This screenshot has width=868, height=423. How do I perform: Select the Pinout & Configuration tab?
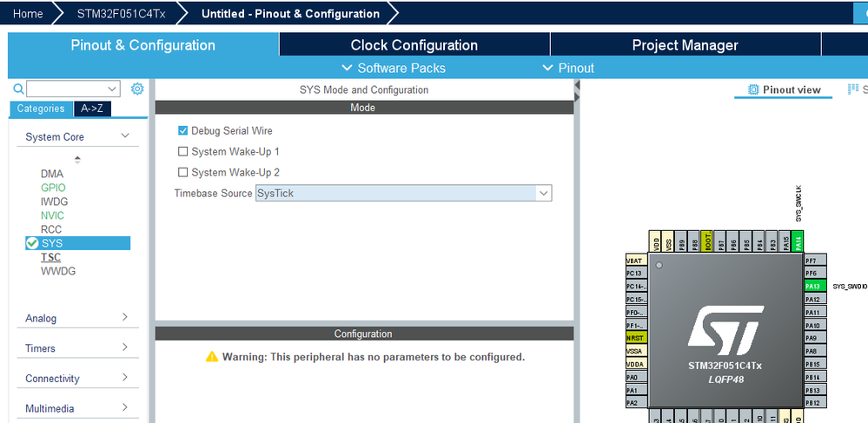pos(142,45)
